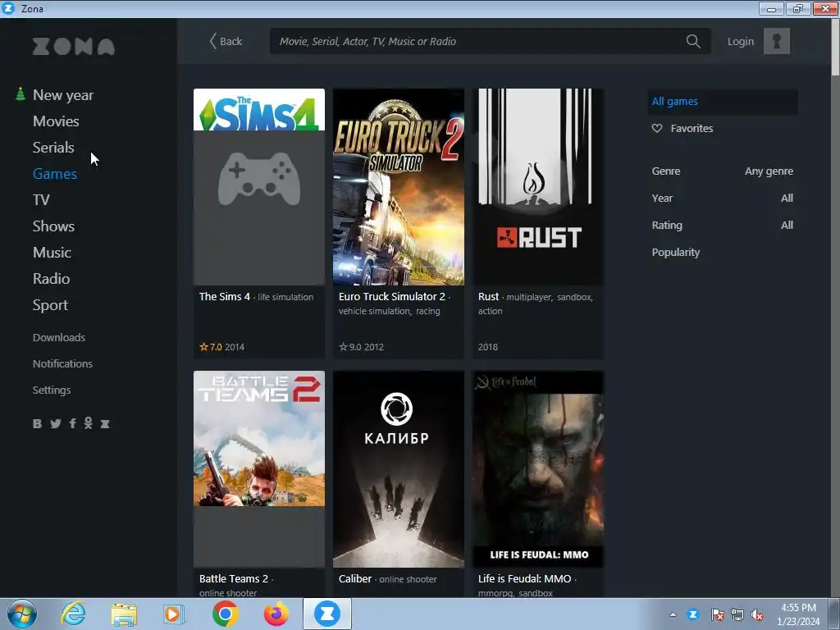Viewport: 840px width, 630px height.
Task: Click the Zona tray icon
Action: [693, 614]
